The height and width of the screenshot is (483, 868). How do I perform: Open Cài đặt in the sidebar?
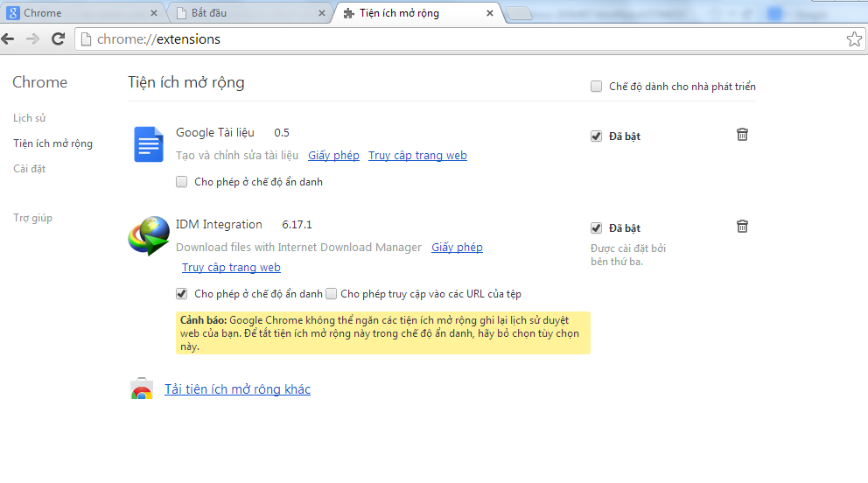pos(30,169)
